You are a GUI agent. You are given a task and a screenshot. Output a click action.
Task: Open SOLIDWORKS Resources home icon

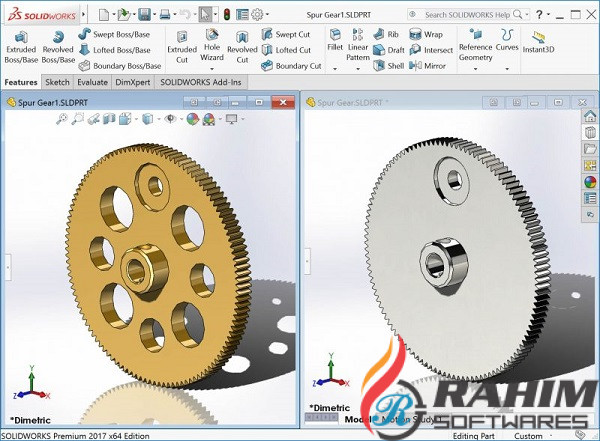tap(590, 116)
